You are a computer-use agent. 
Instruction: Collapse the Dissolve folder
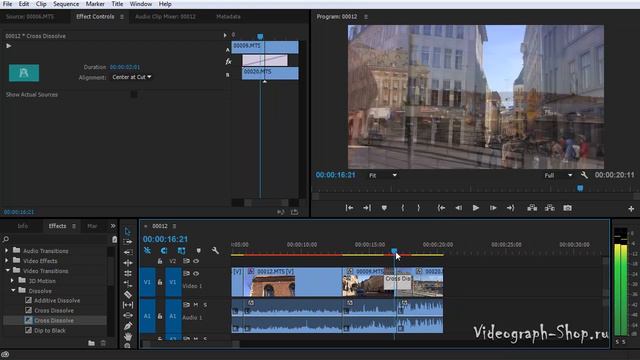click(x=13, y=290)
